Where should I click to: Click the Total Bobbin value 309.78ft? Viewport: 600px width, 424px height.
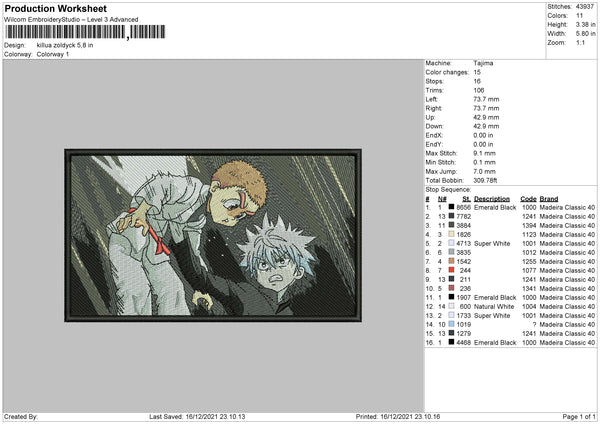(485, 180)
